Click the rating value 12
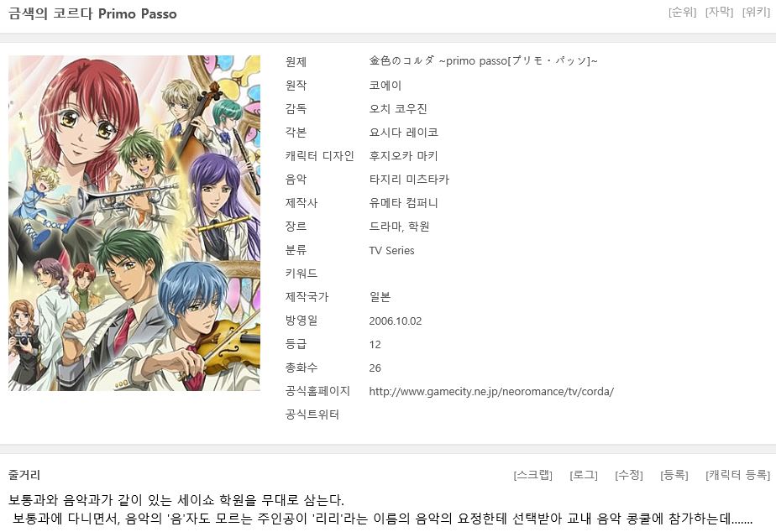Screen dimensions: 776x532 (x=375, y=345)
